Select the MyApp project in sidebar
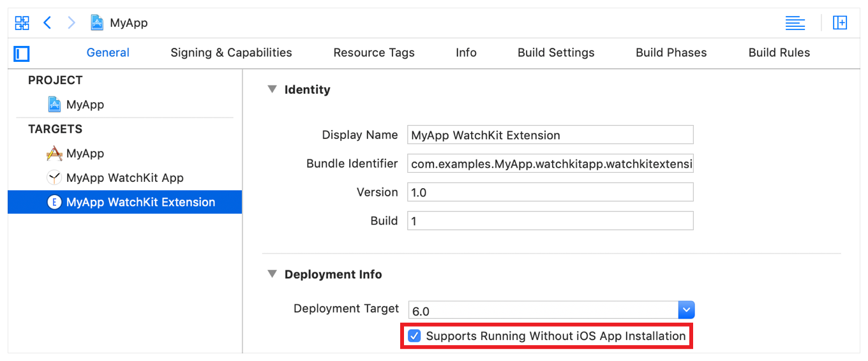 (84, 105)
